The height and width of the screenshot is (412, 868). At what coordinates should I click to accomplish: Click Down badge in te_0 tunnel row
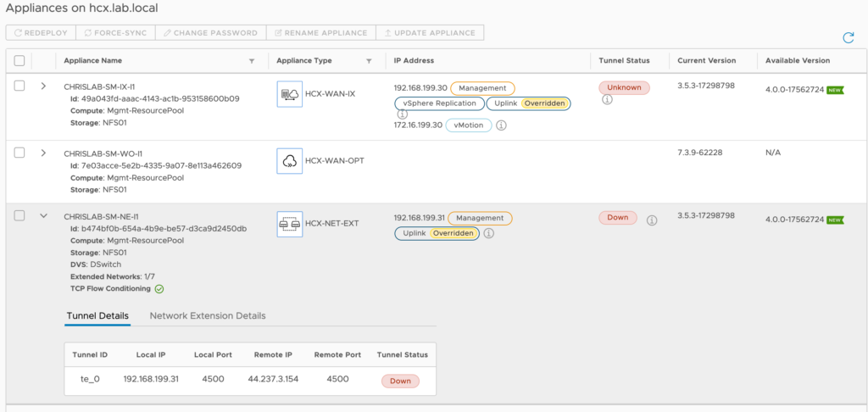pyautogui.click(x=400, y=381)
